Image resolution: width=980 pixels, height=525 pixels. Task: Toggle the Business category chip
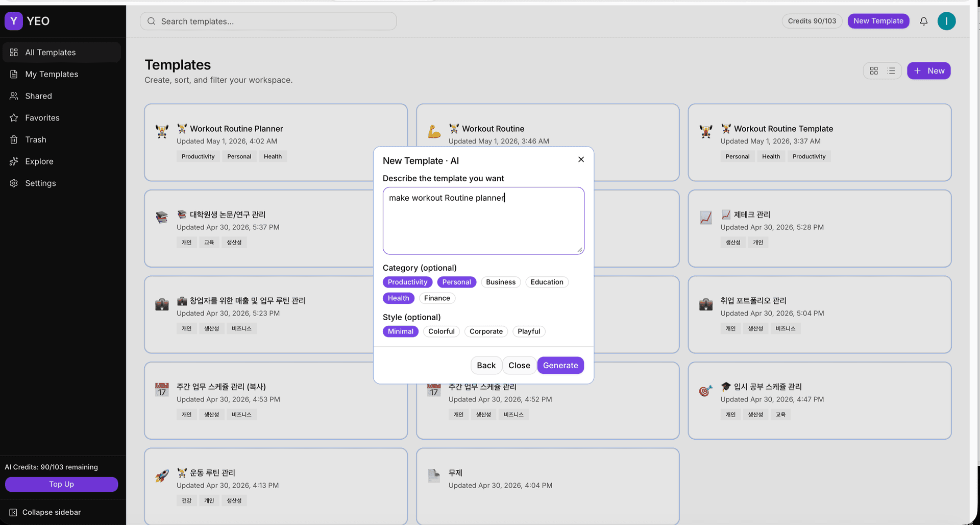point(501,282)
